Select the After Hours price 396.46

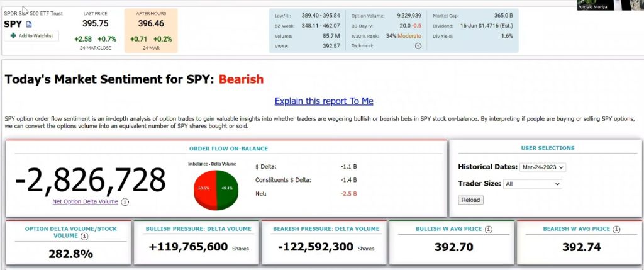[151, 23]
